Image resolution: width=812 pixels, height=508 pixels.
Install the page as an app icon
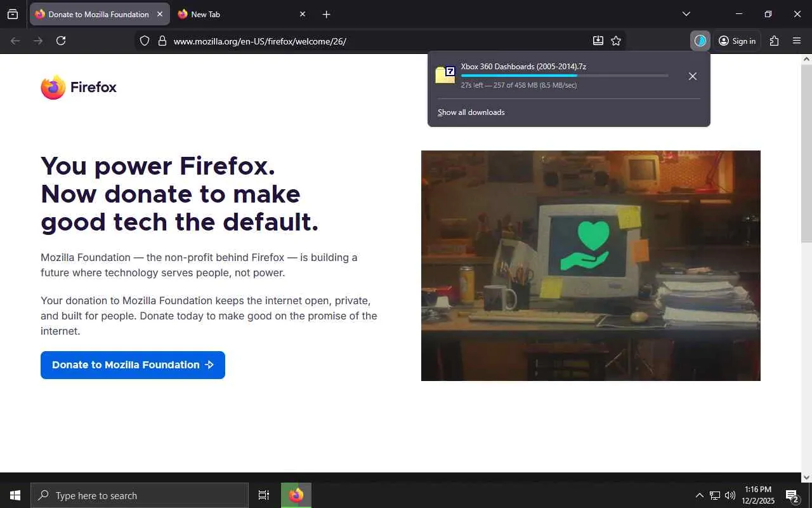point(598,41)
